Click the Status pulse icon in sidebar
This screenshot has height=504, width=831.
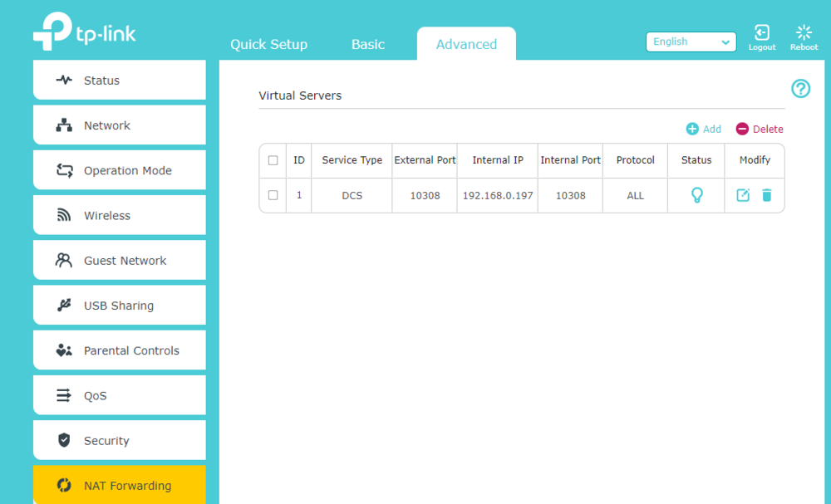pos(64,80)
